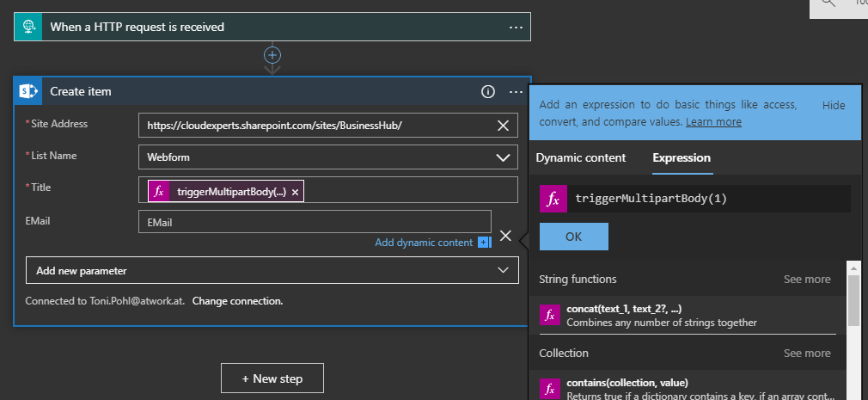The image size is (868, 400).
Task: Expand the List Name dropdown
Action: point(503,157)
